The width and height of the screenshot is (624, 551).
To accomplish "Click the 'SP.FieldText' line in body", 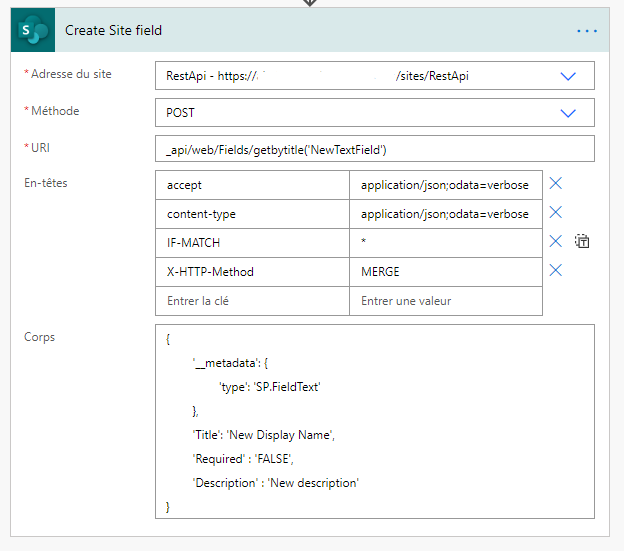I will pos(270,387).
